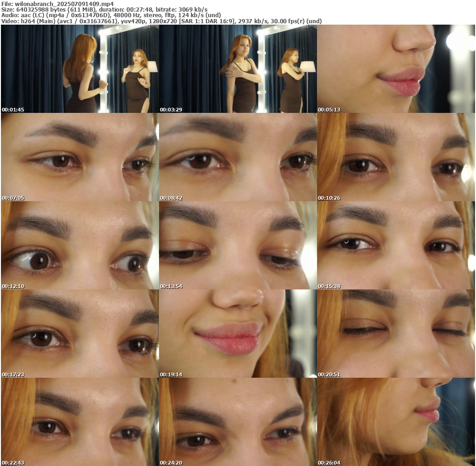Select the thumbnail at timestamp 00:19:14
This screenshot has height=466, width=476.
(238, 334)
